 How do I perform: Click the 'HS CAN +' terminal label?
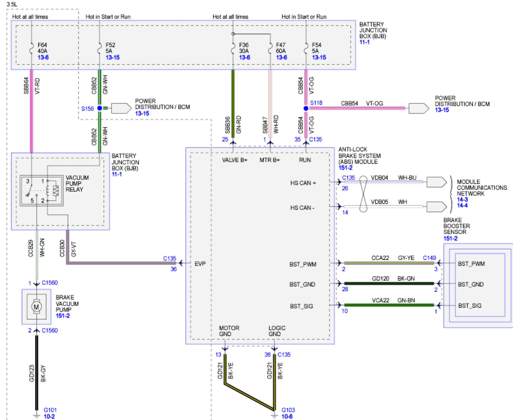pyautogui.click(x=303, y=183)
